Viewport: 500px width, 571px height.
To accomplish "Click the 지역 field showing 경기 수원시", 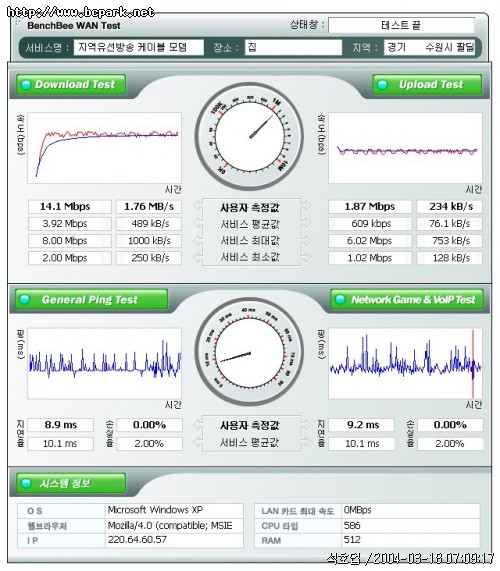I will click(429, 47).
